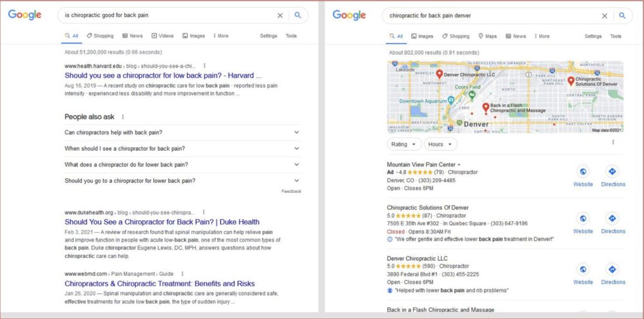This screenshot has height=319, width=644.
Task: Switch to Videos tab in left search
Action: tap(162, 36)
